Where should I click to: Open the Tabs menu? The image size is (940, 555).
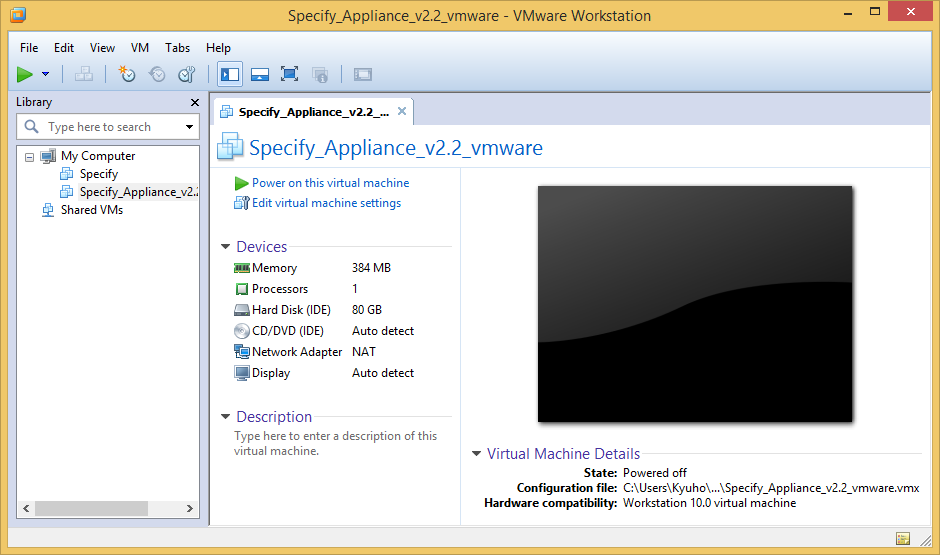click(177, 48)
